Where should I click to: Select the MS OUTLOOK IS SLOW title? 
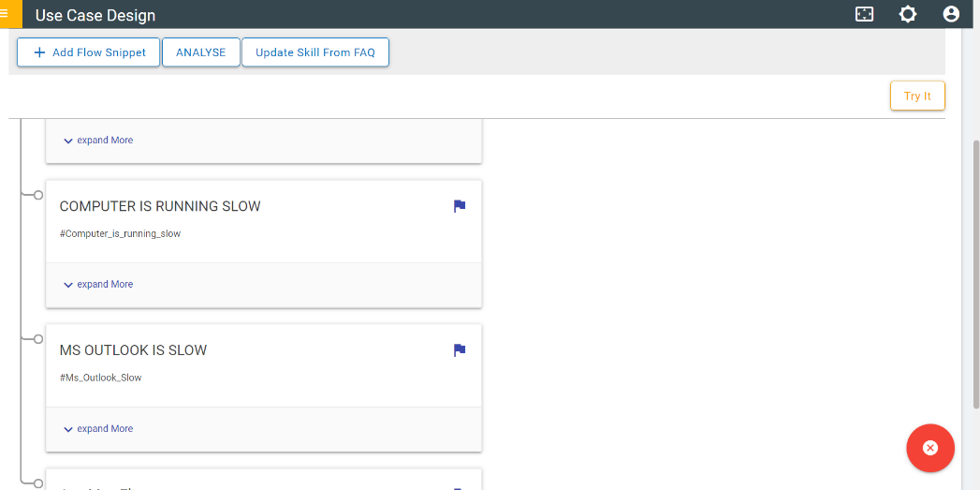click(x=133, y=350)
